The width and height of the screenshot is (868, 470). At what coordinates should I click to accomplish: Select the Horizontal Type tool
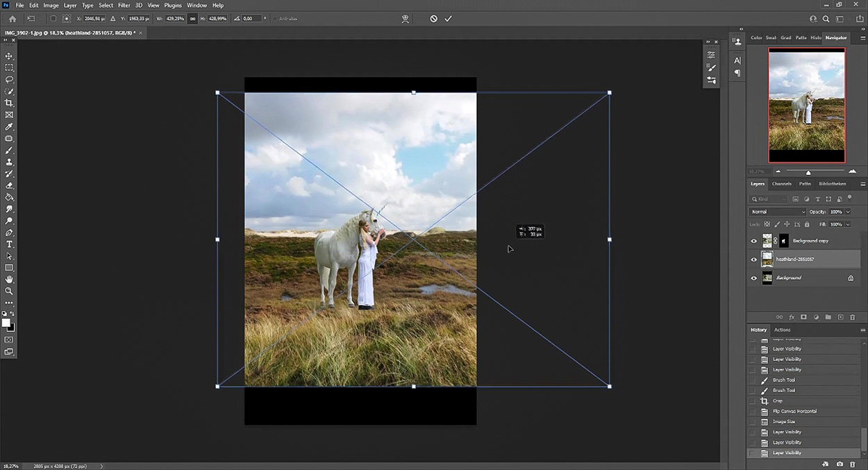point(9,244)
